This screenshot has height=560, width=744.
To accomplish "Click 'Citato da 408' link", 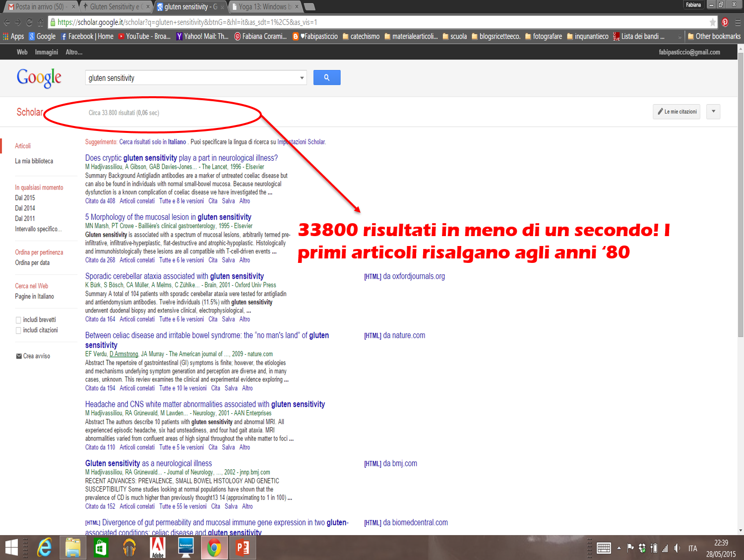I will pyautogui.click(x=100, y=201).
